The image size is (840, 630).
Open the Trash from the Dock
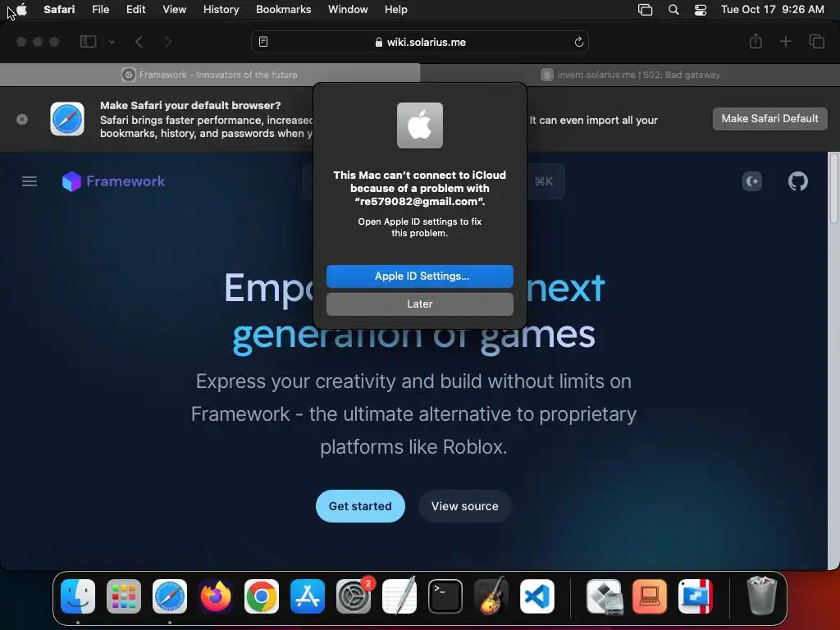click(761, 596)
